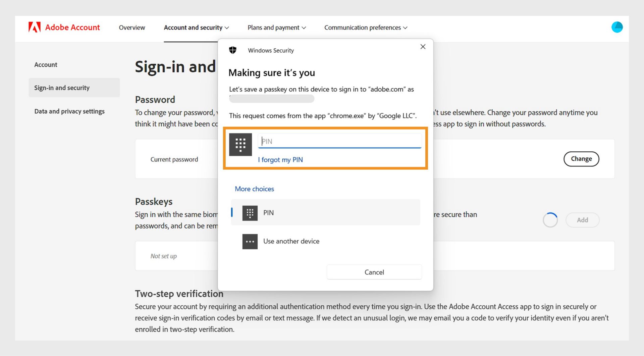
Task: Open the Account and security dropdown
Action: [196, 28]
